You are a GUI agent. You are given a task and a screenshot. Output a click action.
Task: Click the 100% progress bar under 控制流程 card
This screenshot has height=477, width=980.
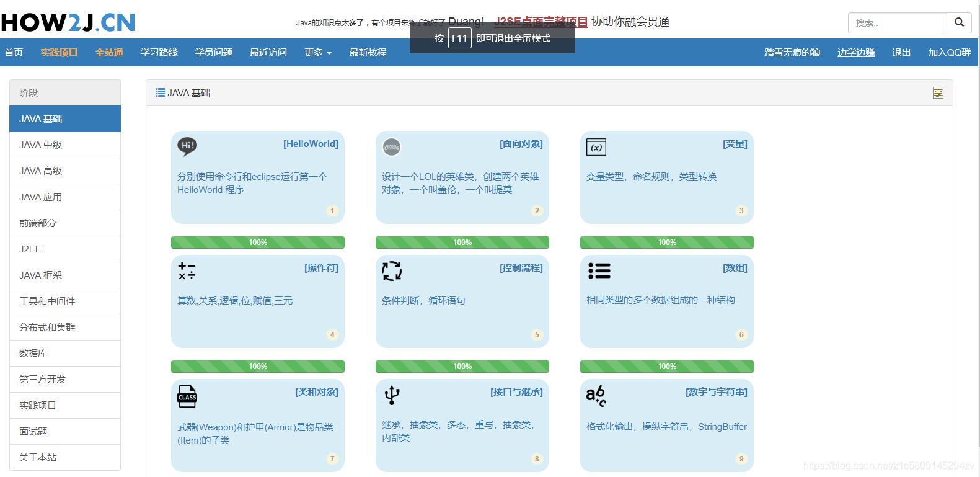[x=462, y=367]
